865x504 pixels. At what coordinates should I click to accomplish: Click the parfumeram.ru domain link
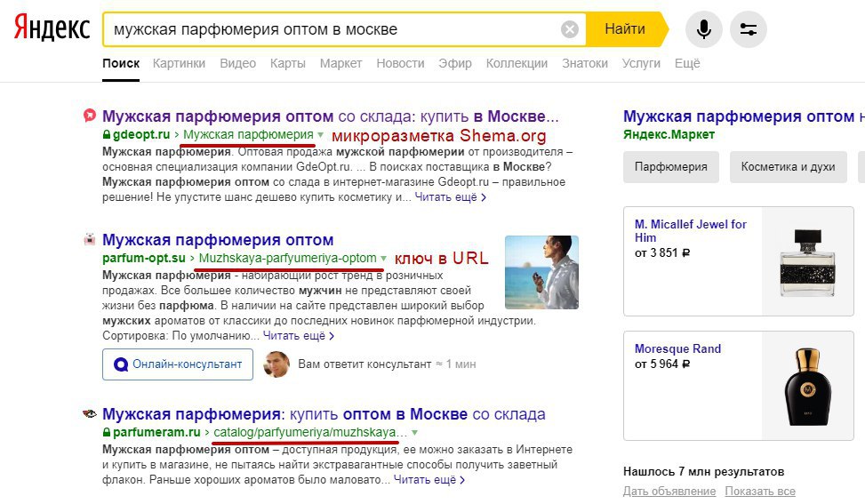point(156,432)
